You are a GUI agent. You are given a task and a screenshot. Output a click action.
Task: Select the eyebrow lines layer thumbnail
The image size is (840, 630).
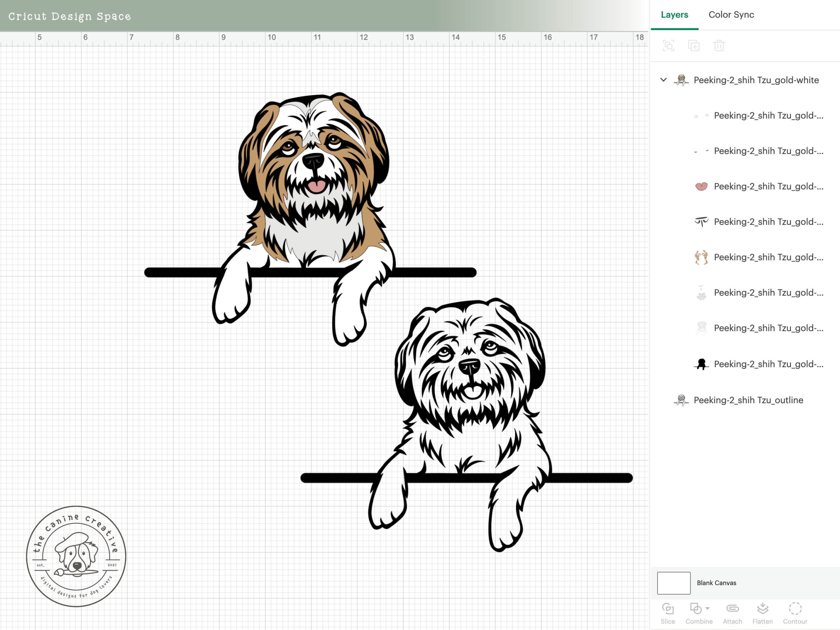701,222
